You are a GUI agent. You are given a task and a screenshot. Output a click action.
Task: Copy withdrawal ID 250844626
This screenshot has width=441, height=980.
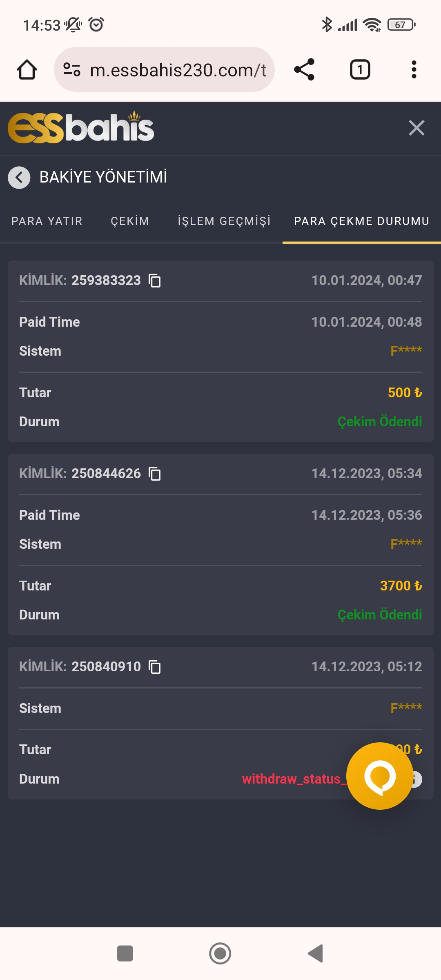[155, 474]
